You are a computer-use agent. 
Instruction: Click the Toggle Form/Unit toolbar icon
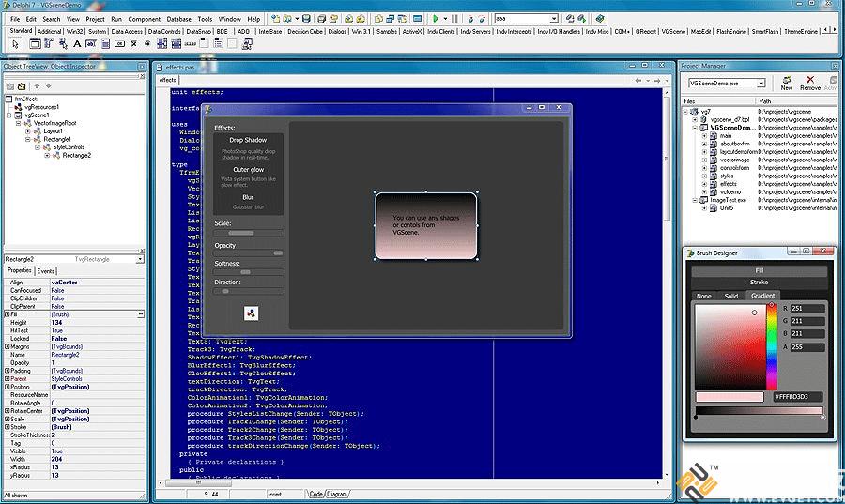[402, 19]
